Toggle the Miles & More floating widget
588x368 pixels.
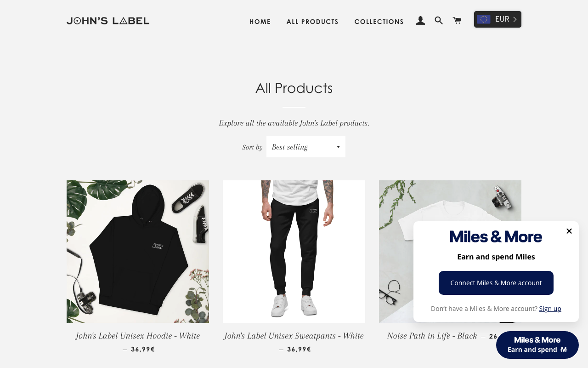(x=537, y=345)
